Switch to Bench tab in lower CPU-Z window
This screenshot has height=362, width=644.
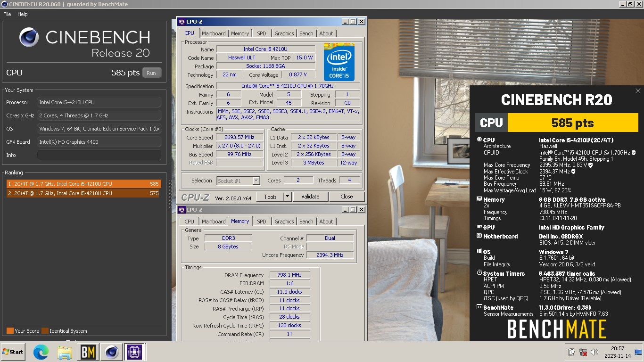[306, 222]
